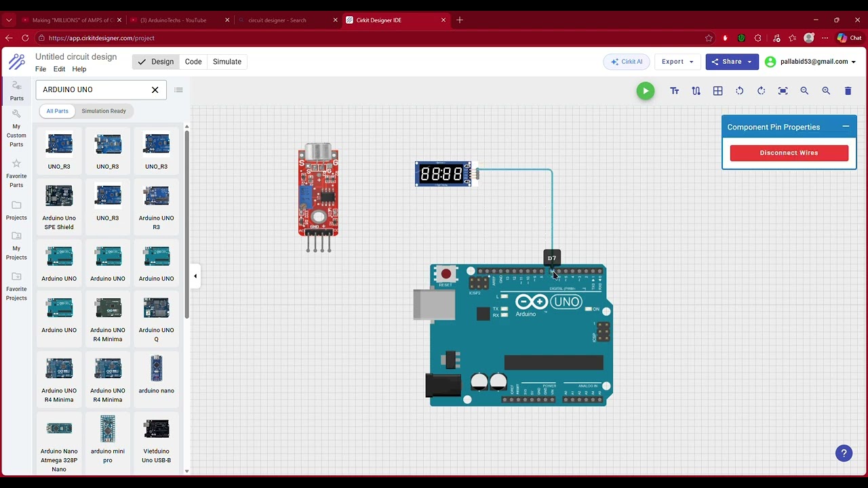Collapse the parts sidebar with arrow handle
Screen dimensions: 868x488
[x=195, y=276]
